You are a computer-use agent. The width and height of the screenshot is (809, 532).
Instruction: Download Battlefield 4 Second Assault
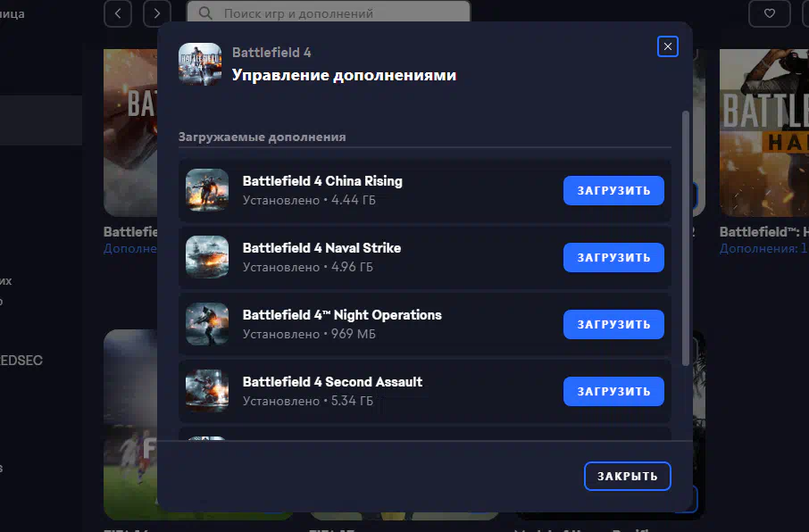(x=613, y=392)
